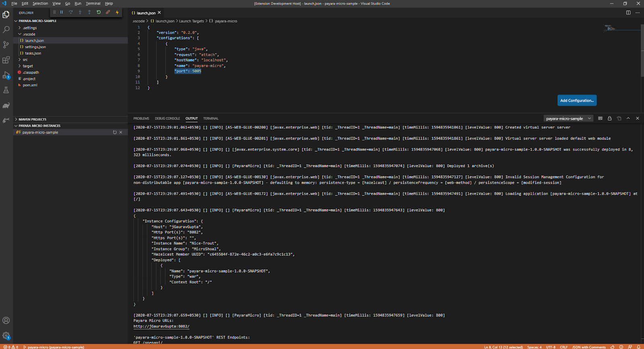
Task: Open the output channel dropdown
Action: [568, 119]
